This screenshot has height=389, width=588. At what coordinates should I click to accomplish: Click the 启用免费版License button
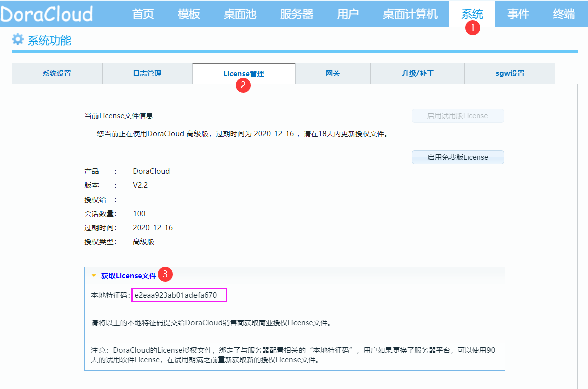[x=457, y=157]
